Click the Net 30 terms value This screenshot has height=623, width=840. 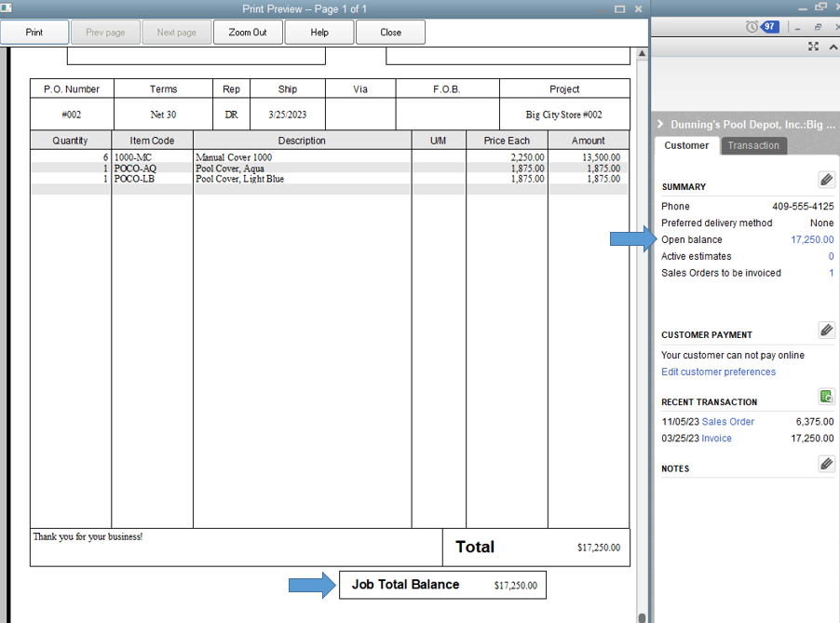tap(163, 115)
